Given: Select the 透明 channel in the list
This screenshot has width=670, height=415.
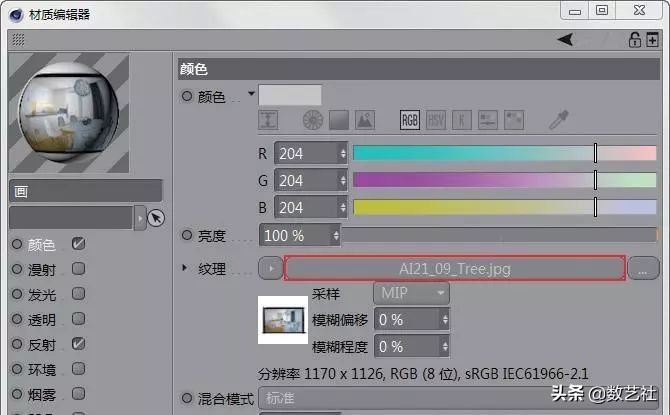Looking at the screenshot, I should (41, 320).
